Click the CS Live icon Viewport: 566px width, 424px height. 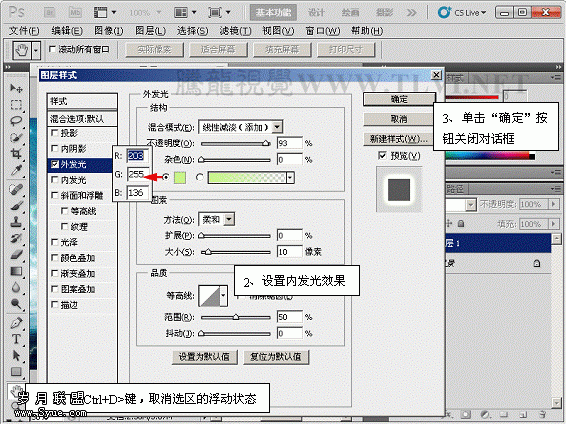pos(444,13)
